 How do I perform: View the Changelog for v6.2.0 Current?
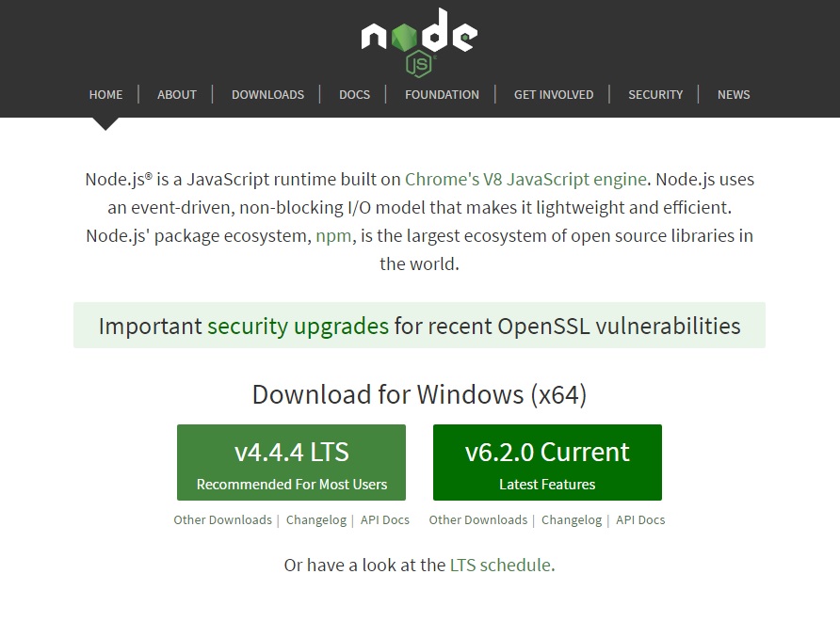[572, 520]
